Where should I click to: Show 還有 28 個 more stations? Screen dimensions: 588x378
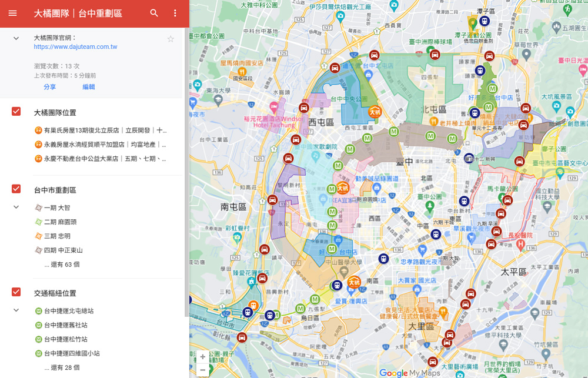point(62,367)
